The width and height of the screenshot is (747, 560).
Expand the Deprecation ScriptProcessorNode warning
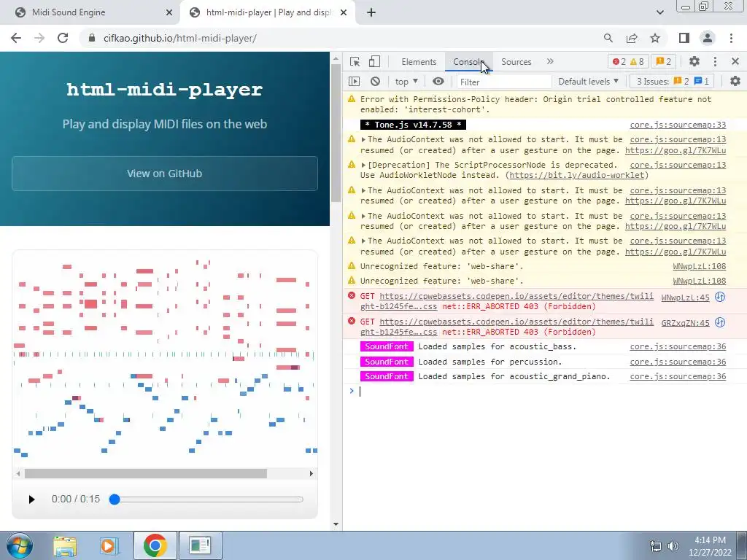(363, 165)
